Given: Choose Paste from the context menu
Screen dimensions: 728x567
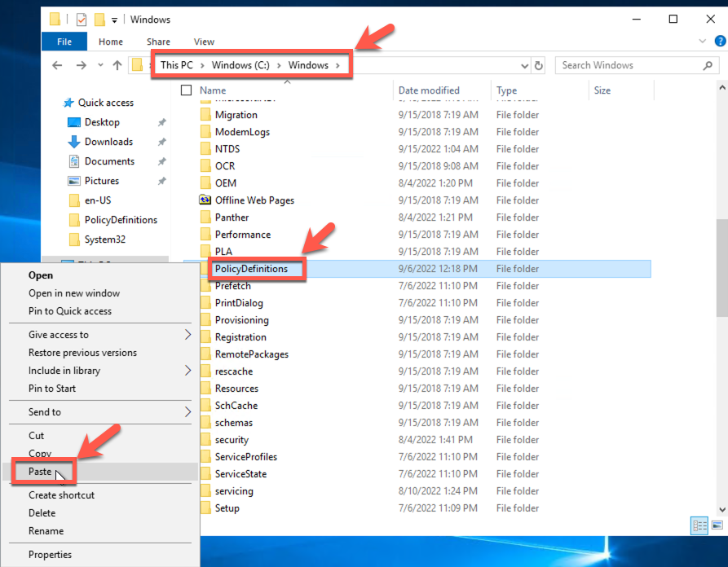Looking at the screenshot, I should 41,472.
